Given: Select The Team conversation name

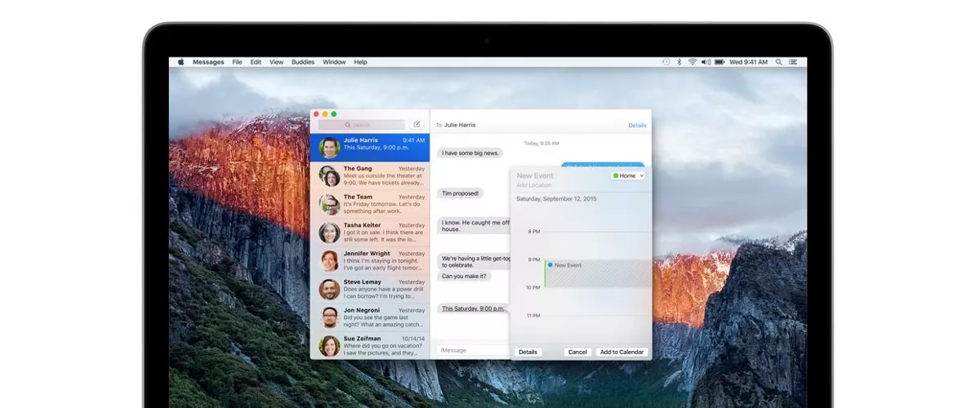Looking at the screenshot, I should [358, 197].
